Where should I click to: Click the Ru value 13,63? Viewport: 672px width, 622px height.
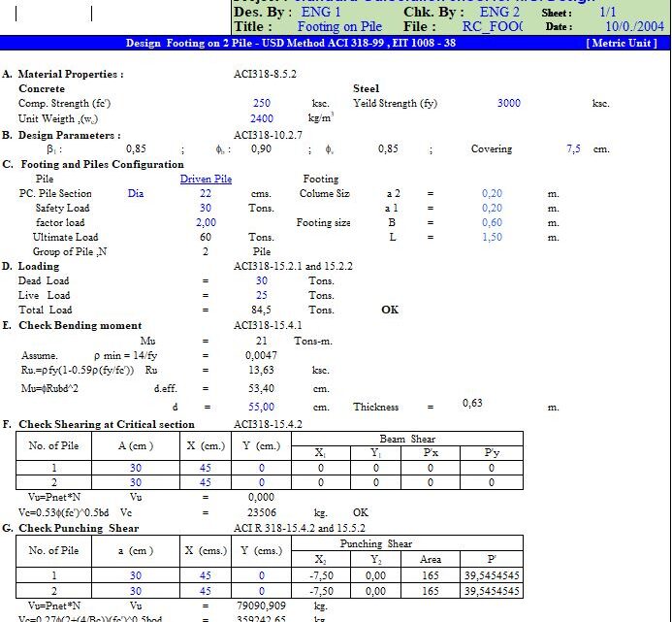click(x=261, y=371)
